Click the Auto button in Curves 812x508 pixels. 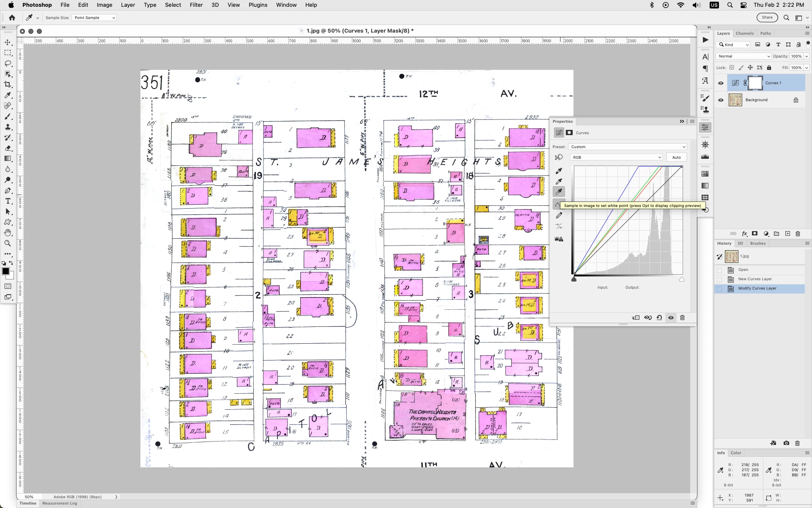pyautogui.click(x=676, y=157)
